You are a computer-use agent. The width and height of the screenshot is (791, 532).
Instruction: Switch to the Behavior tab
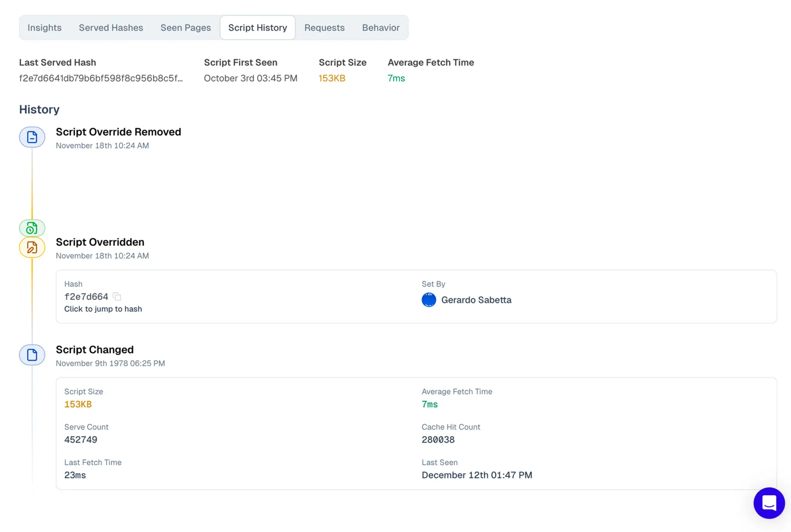pyautogui.click(x=381, y=28)
